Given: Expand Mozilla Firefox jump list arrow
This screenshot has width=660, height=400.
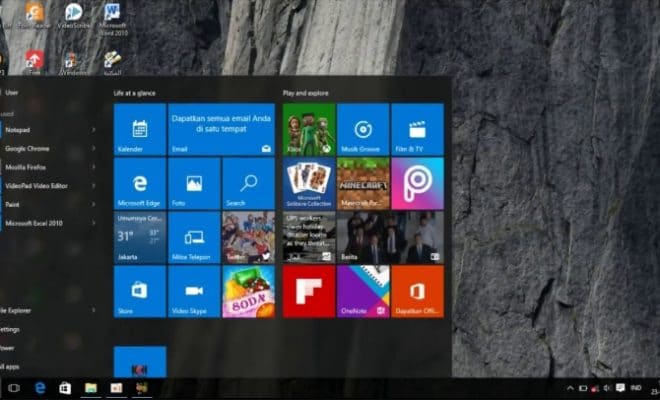Looking at the screenshot, I should (93, 167).
